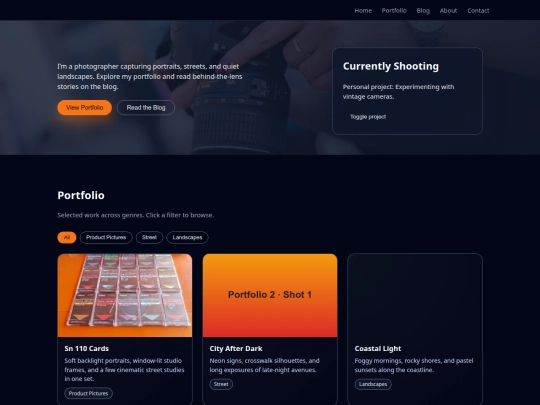
Task: Click the Read the Blog button
Action: tap(146, 107)
